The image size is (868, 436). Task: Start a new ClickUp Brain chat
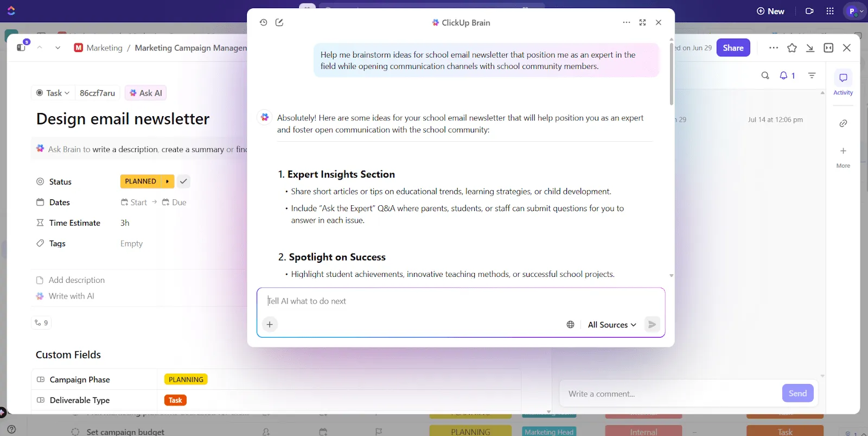click(279, 22)
